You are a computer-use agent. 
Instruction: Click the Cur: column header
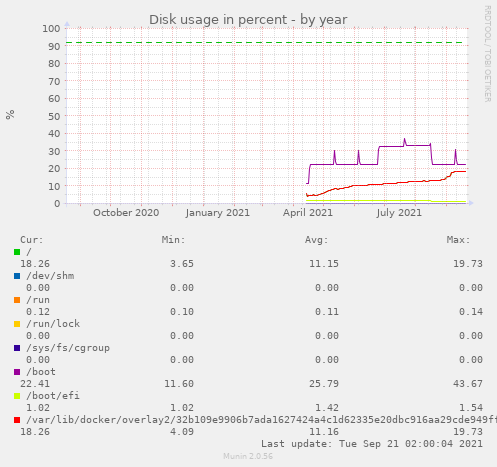tap(32, 240)
